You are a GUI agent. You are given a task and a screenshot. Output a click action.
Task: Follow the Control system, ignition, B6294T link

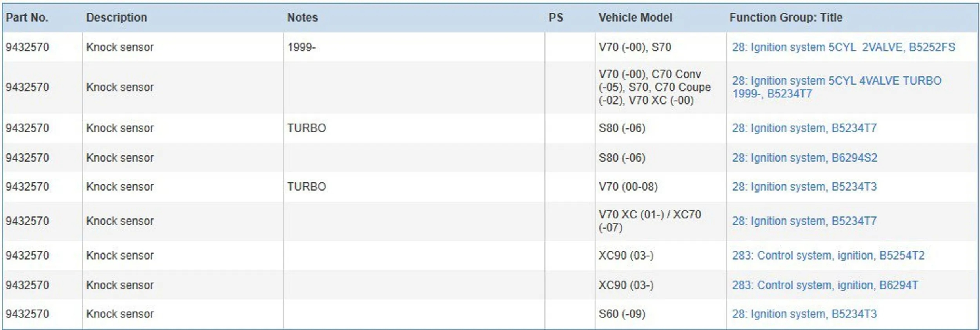pyautogui.click(x=825, y=285)
